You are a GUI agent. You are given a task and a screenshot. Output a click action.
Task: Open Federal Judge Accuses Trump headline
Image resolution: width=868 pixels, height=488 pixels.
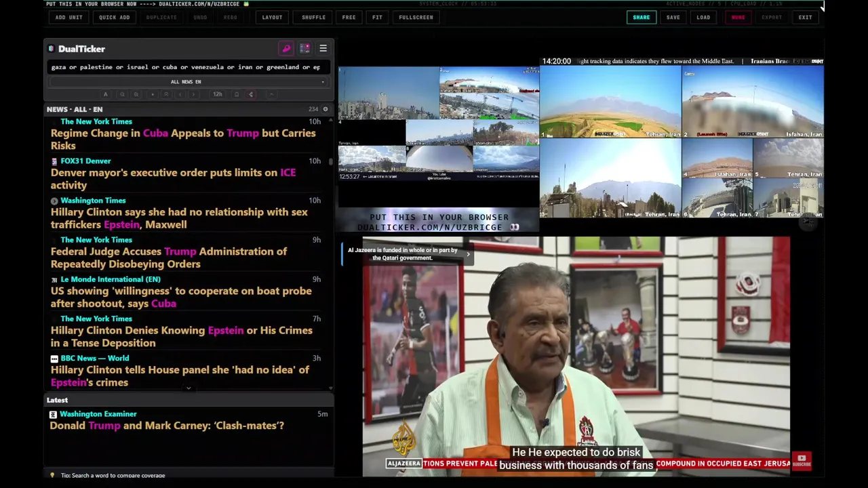point(169,258)
